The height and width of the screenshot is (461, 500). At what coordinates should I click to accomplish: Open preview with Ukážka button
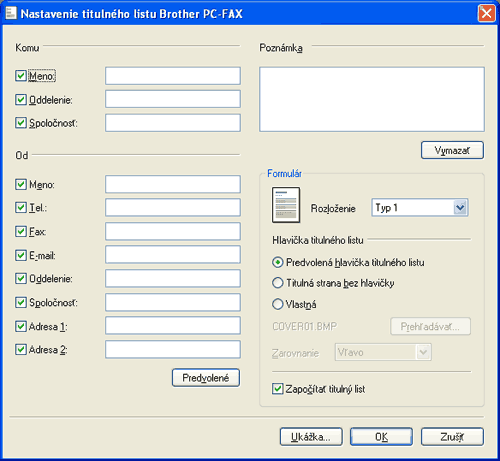click(x=311, y=437)
